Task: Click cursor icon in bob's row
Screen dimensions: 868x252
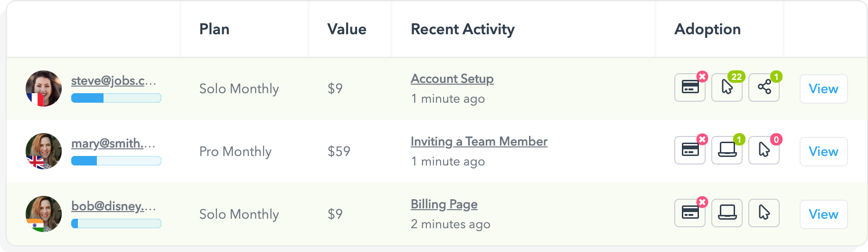Action: [764, 213]
